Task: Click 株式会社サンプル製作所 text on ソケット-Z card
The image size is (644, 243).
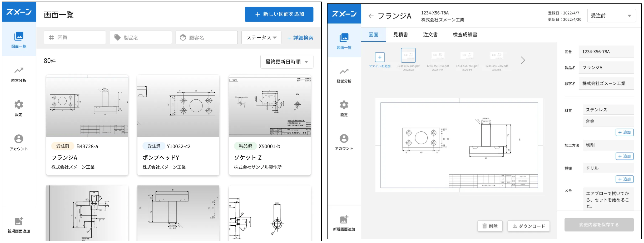Action: click(x=258, y=167)
